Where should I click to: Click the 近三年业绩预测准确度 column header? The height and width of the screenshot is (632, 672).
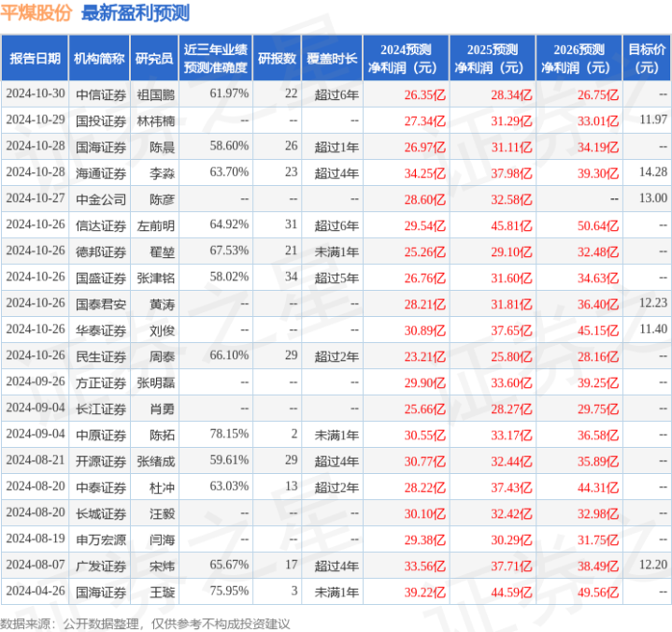216,58
